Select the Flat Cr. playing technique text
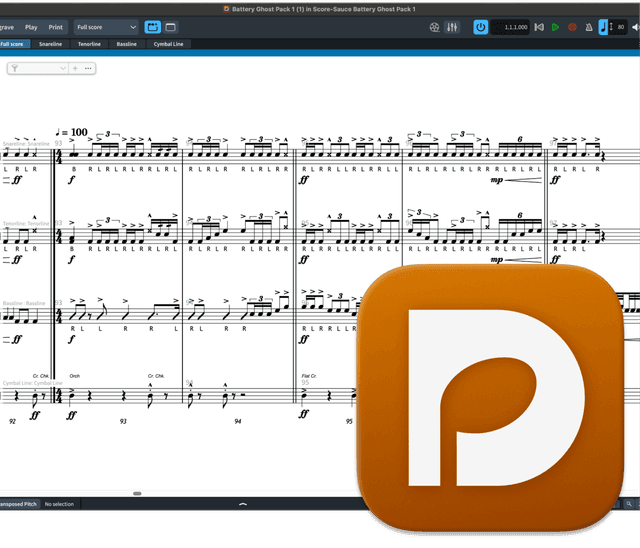The width and height of the screenshot is (640, 548). (309, 376)
